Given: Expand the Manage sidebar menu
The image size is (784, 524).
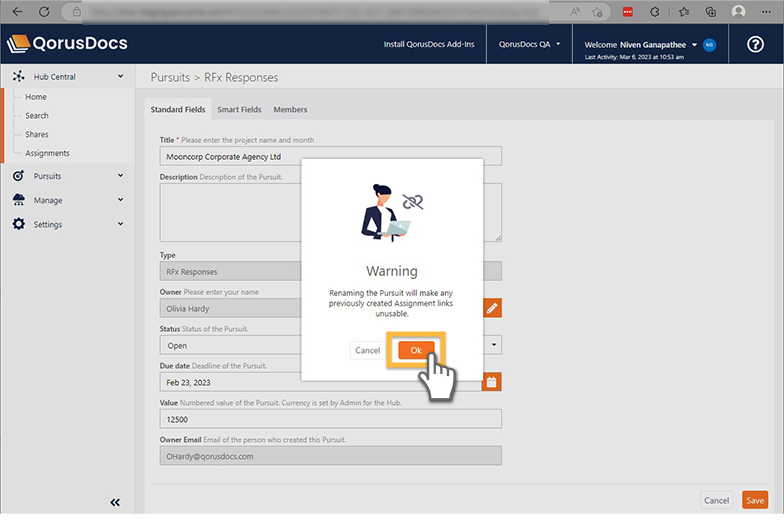Looking at the screenshot, I should (120, 200).
